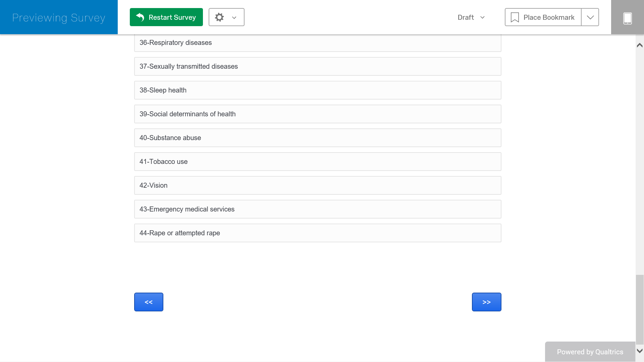
Task: Click Powered by Qualtrics link
Action: (590, 352)
